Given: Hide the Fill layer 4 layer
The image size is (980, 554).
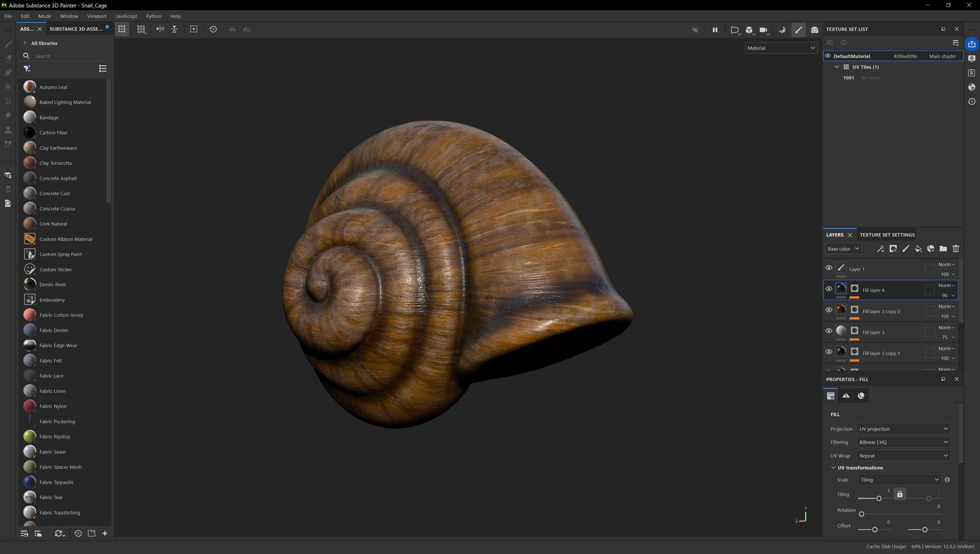Looking at the screenshot, I should point(829,289).
